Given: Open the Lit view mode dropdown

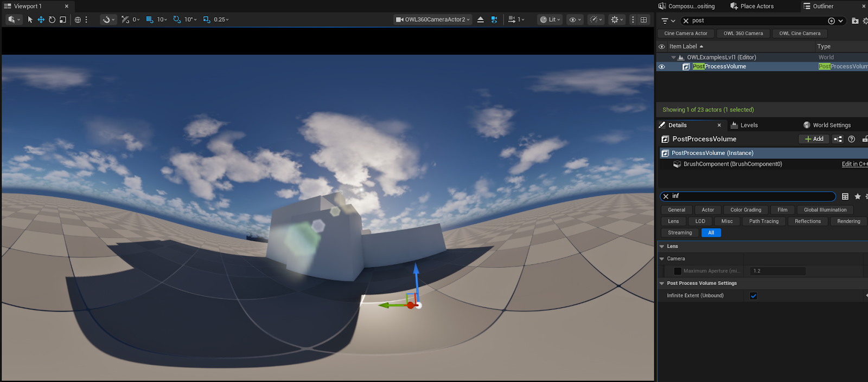Looking at the screenshot, I should [550, 20].
